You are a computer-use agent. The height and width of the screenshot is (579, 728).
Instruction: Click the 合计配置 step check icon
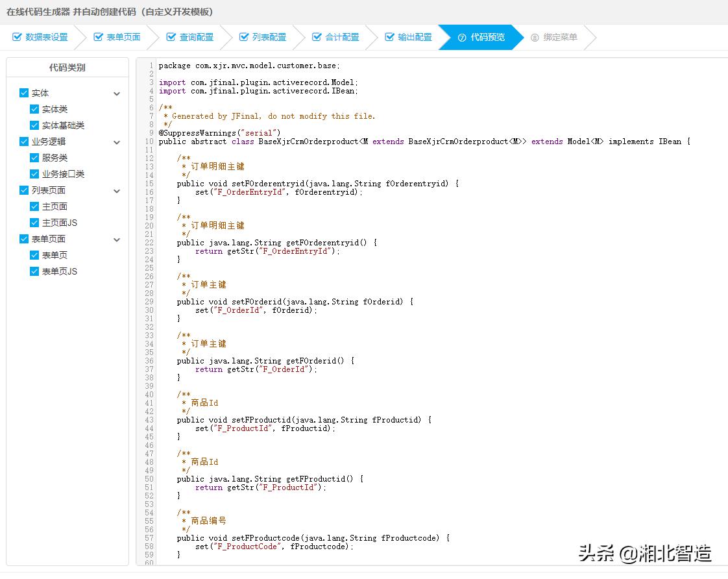coord(317,37)
